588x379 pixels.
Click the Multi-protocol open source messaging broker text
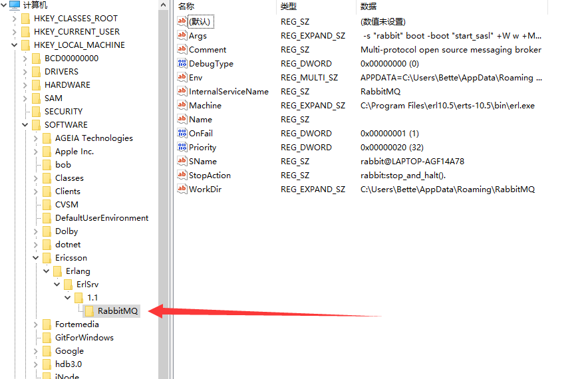coord(451,49)
